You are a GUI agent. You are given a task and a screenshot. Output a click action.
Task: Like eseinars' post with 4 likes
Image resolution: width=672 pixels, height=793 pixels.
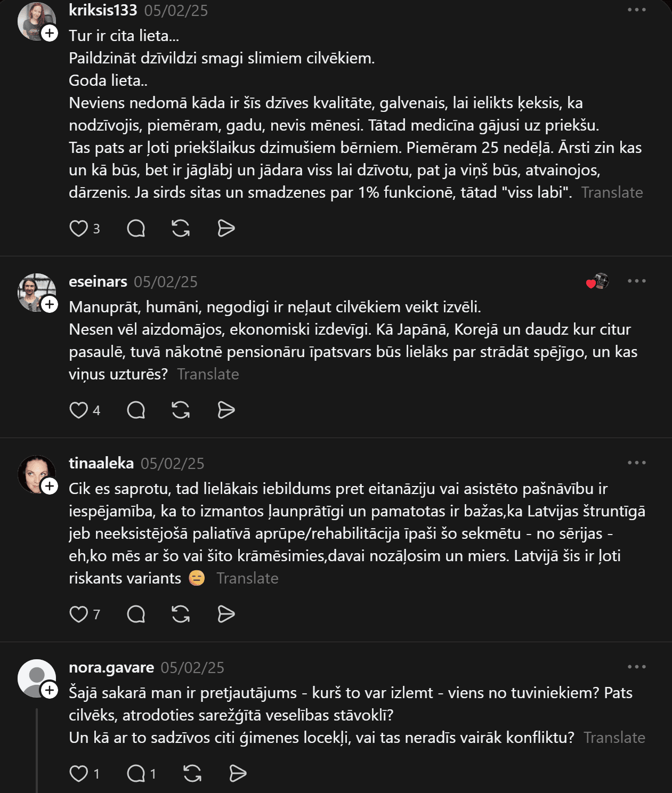[79, 410]
